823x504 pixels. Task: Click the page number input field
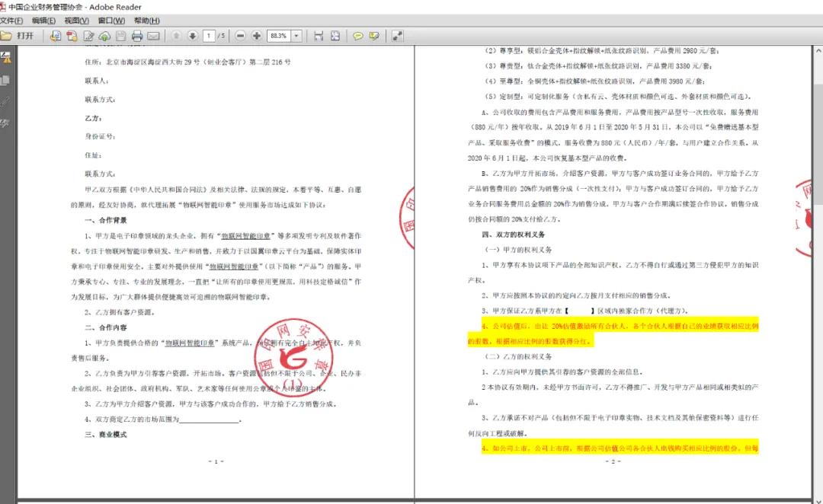coord(209,36)
